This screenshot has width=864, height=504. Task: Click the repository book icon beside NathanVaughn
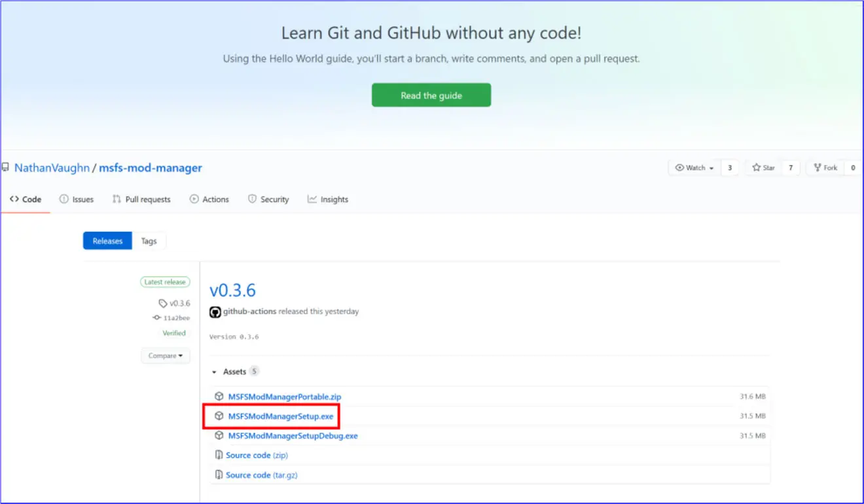point(5,168)
